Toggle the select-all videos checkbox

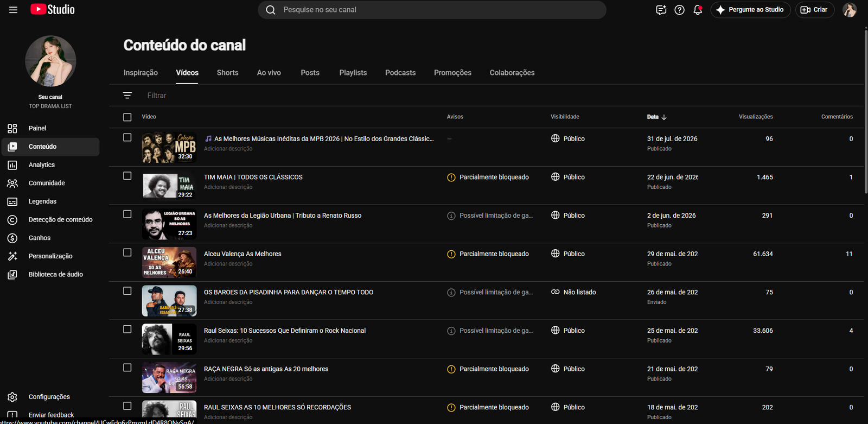pyautogui.click(x=127, y=117)
